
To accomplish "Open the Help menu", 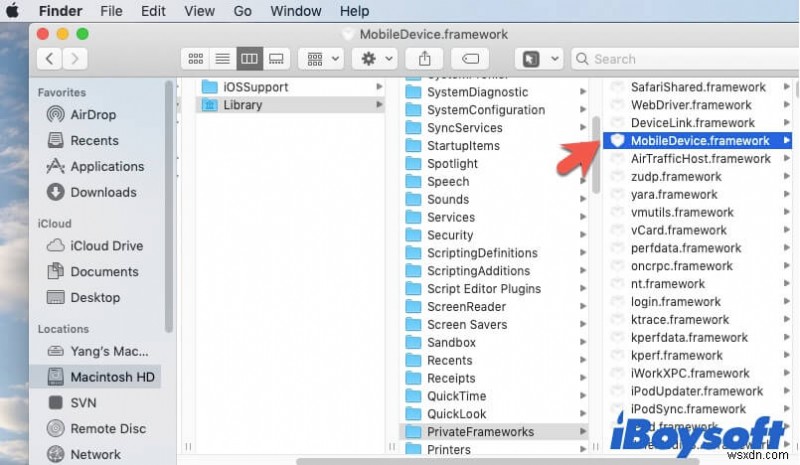I will pyautogui.click(x=355, y=11).
